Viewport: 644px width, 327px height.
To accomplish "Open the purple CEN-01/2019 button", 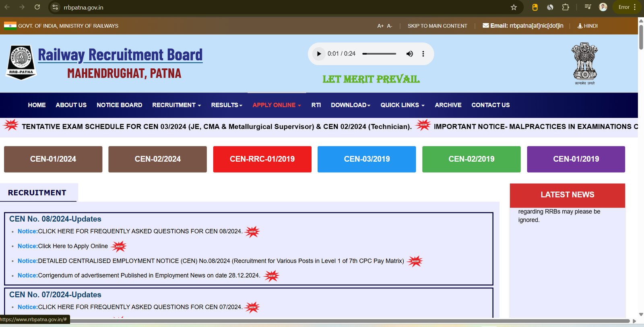I will pos(576,159).
